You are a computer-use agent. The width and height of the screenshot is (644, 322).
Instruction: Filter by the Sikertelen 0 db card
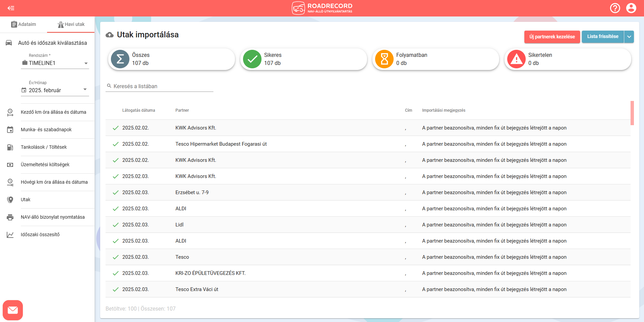pos(568,59)
